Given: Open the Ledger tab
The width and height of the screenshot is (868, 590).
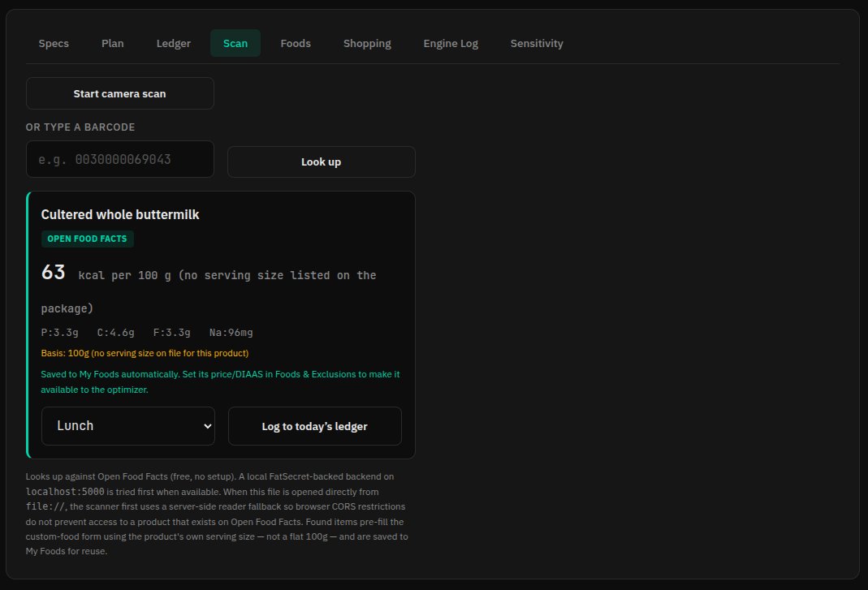Looking at the screenshot, I should (x=173, y=43).
